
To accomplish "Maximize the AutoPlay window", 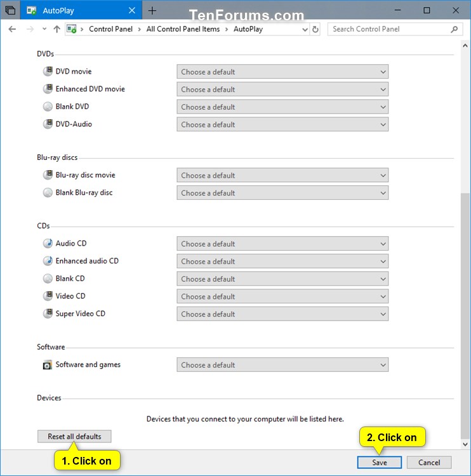I will pyautogui.click(x=427, y=10).
